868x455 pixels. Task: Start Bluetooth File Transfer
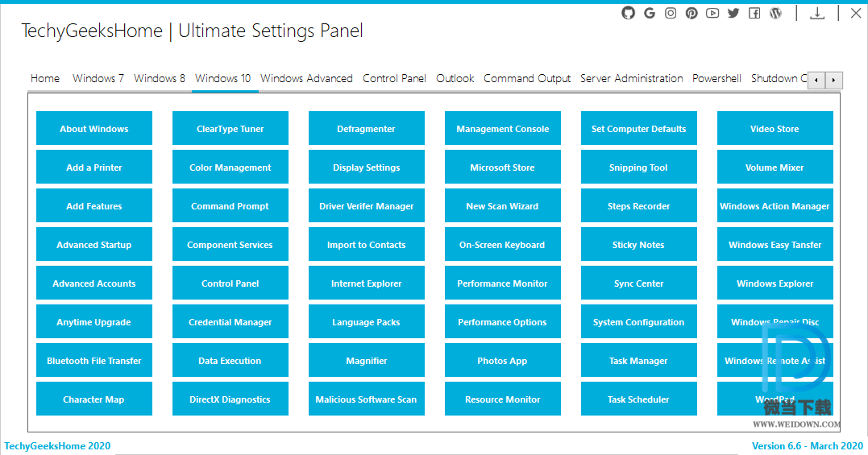pyautogui.click(x=94, y=361)
